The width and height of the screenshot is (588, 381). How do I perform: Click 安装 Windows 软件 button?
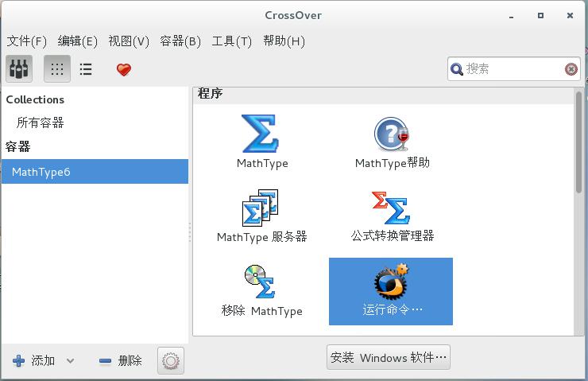(389, 357)
